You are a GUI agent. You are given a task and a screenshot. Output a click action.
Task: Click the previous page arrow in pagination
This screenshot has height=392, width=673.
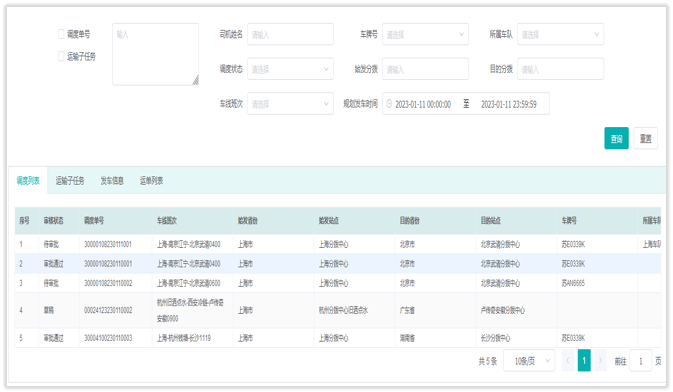(x=568, y=361)
